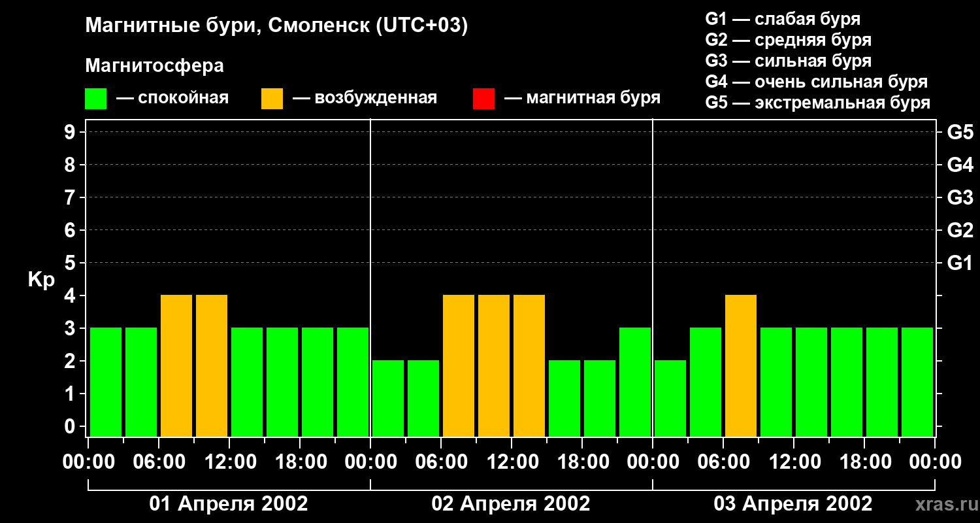This screenshot has width=980, height=523.
Task: Click the first Kp 2 bar of 03 Апреля
Action: coord(670,398)
